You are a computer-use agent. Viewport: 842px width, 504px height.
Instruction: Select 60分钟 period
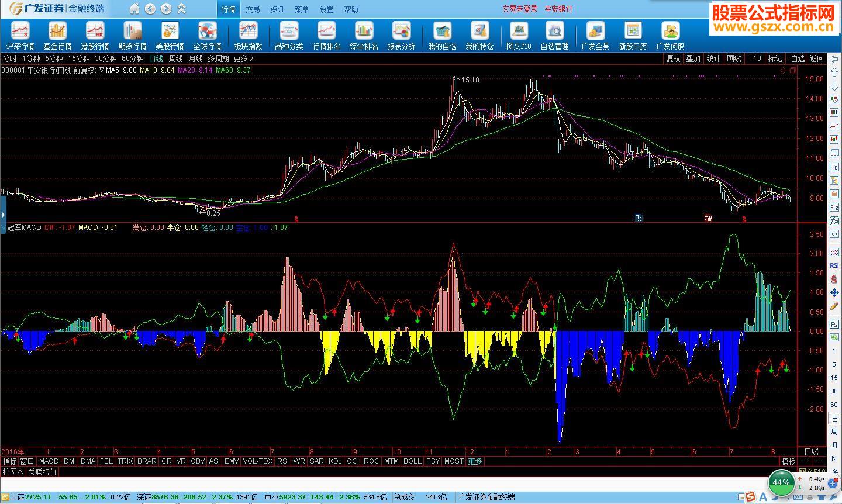tap(133, 58)
